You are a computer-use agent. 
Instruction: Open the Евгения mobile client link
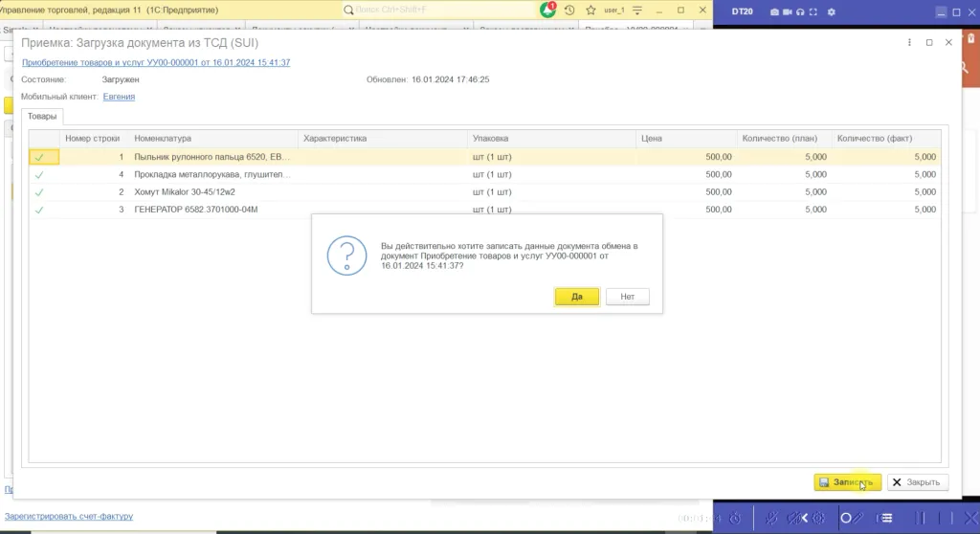tap(119, 97)
